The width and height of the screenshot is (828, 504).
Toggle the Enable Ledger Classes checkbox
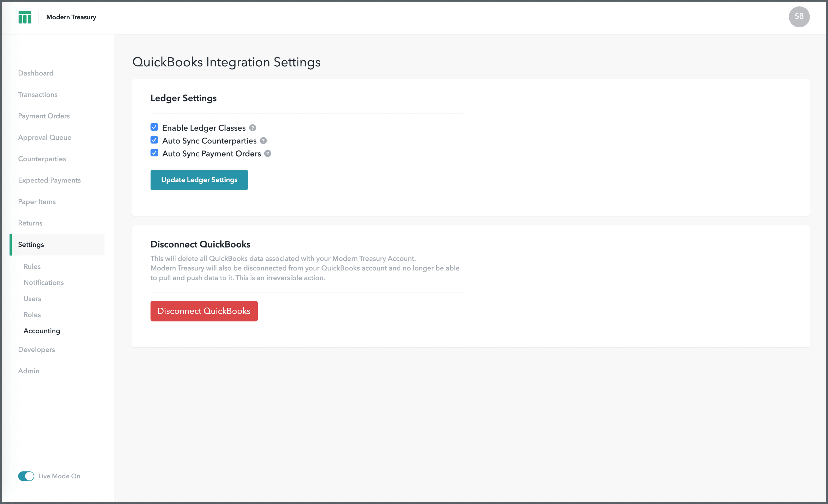[x=154, y=127]
